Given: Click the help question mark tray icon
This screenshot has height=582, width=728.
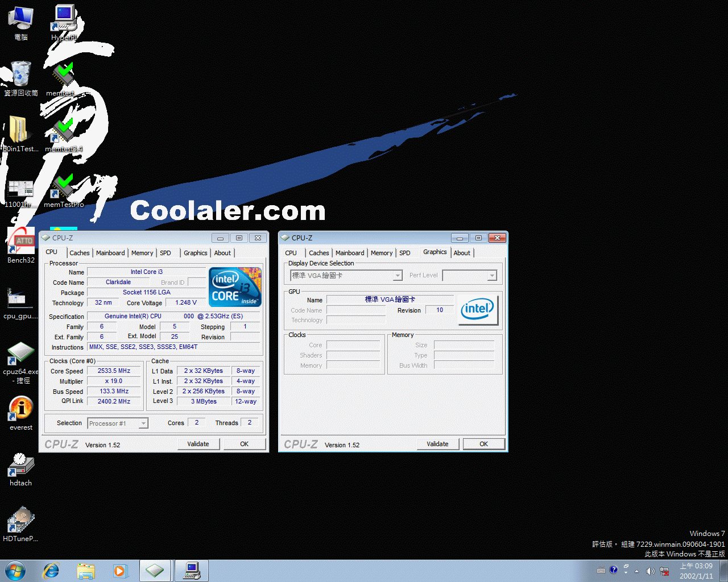Looking at the screenshot, I should click(x=613, y=569).
